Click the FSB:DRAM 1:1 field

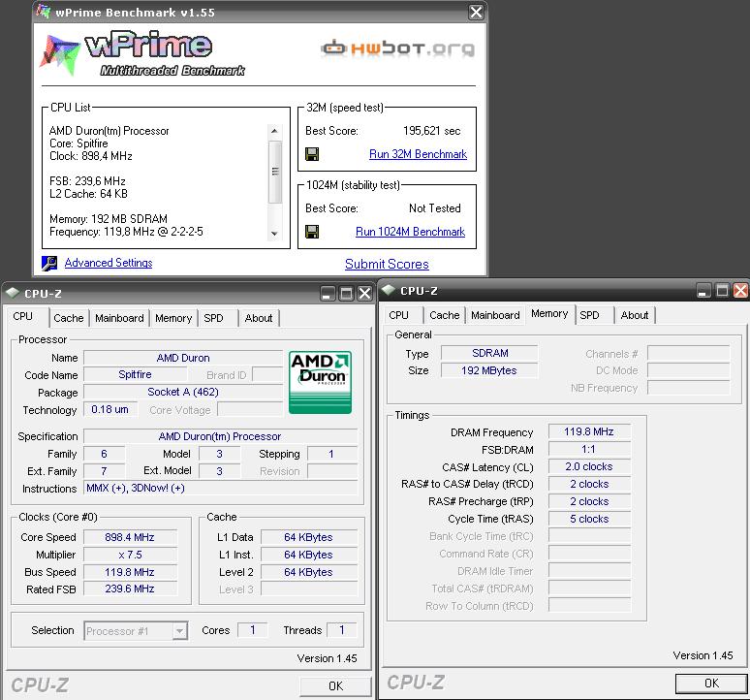pos(589,449)
